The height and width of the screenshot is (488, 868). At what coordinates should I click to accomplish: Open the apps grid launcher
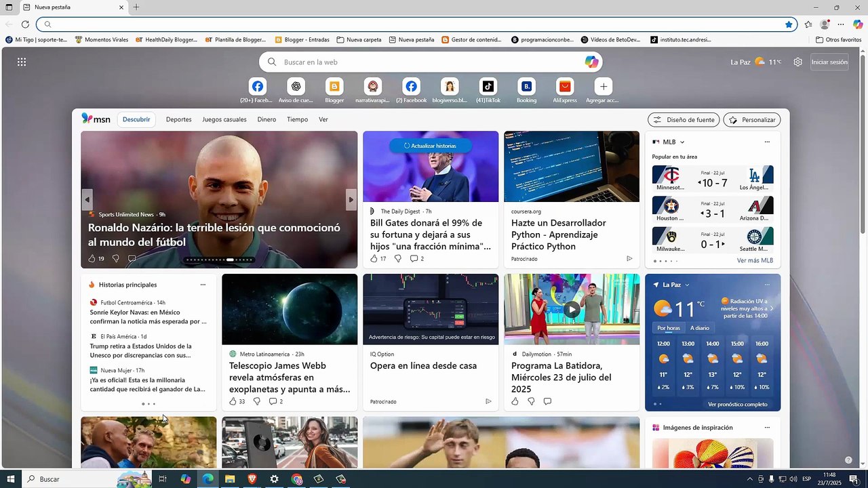22,62
